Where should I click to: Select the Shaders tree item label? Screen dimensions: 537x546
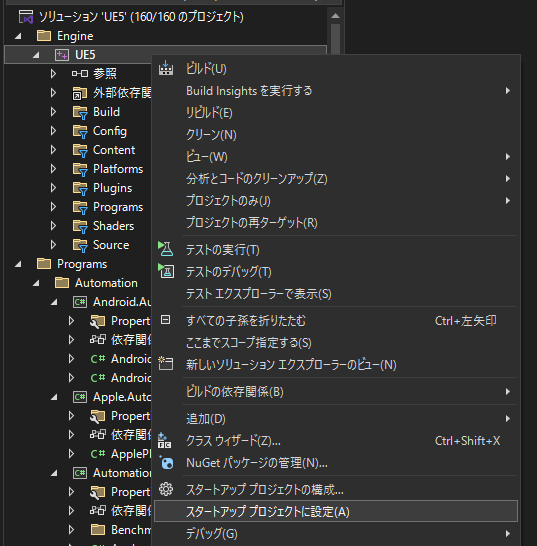114,226
